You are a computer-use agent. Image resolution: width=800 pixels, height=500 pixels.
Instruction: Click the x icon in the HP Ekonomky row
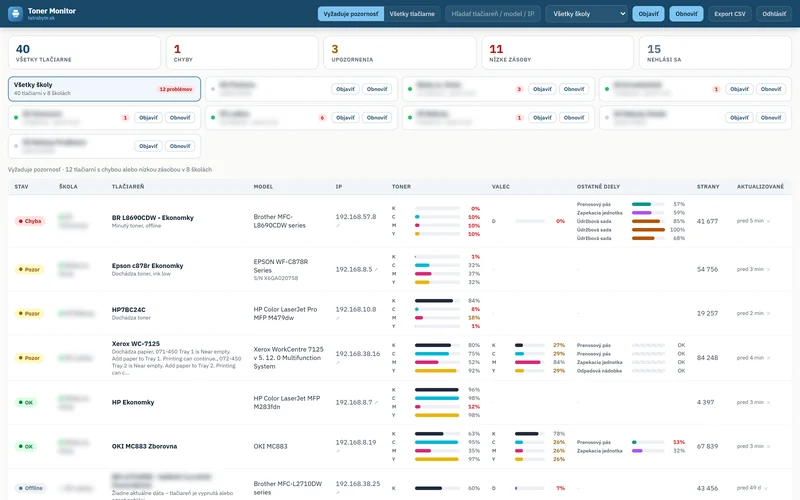coord(768,403)
